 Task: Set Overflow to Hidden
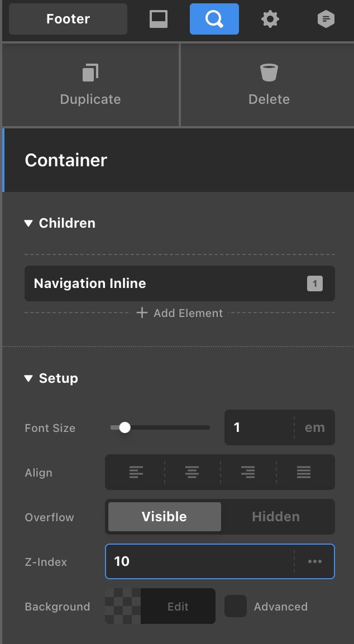point(276,517)
